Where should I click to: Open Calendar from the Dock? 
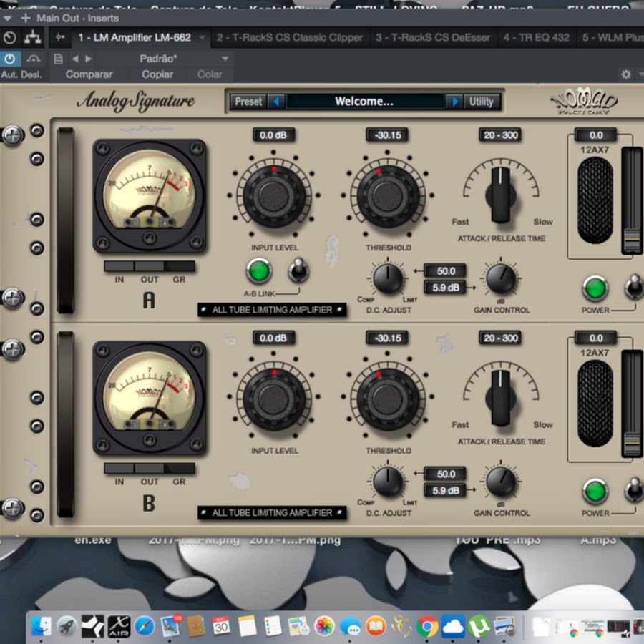[x=221, y=626]
